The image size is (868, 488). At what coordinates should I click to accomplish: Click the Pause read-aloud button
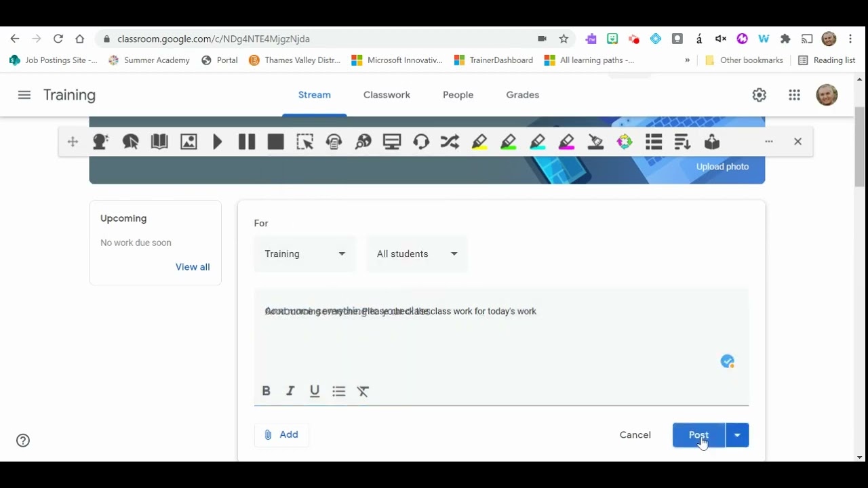[x=247, y=142]
